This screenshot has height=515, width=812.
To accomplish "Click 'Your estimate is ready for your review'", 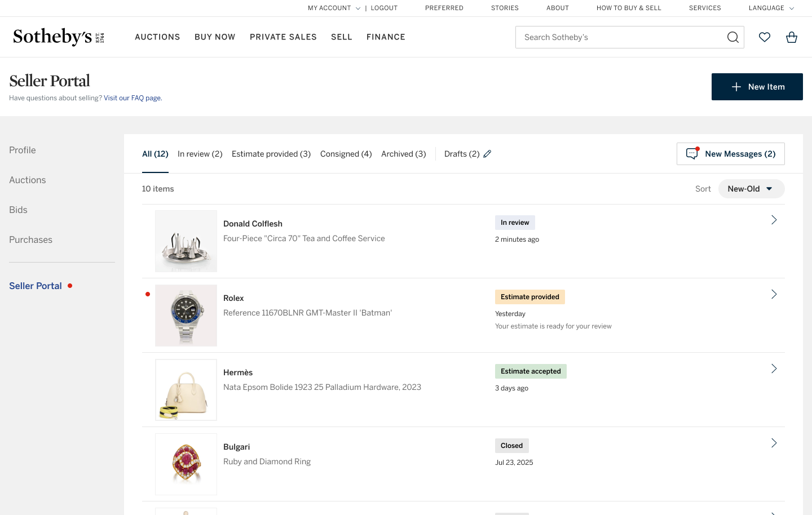I will pyautogui.click(x=553, y=326).
